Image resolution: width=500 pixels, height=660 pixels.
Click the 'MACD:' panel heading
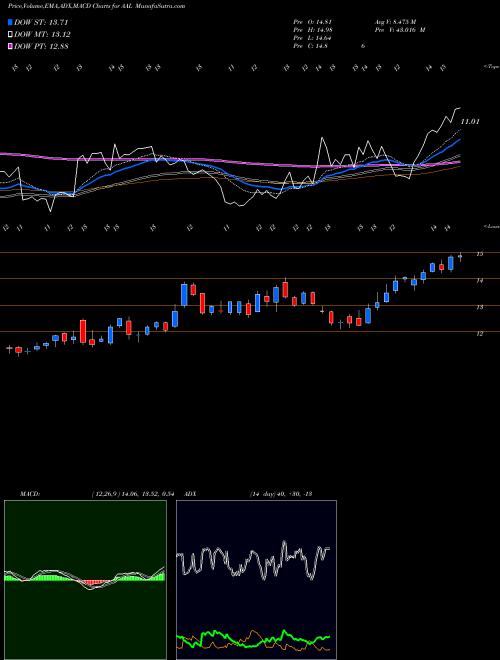(29, 494)
